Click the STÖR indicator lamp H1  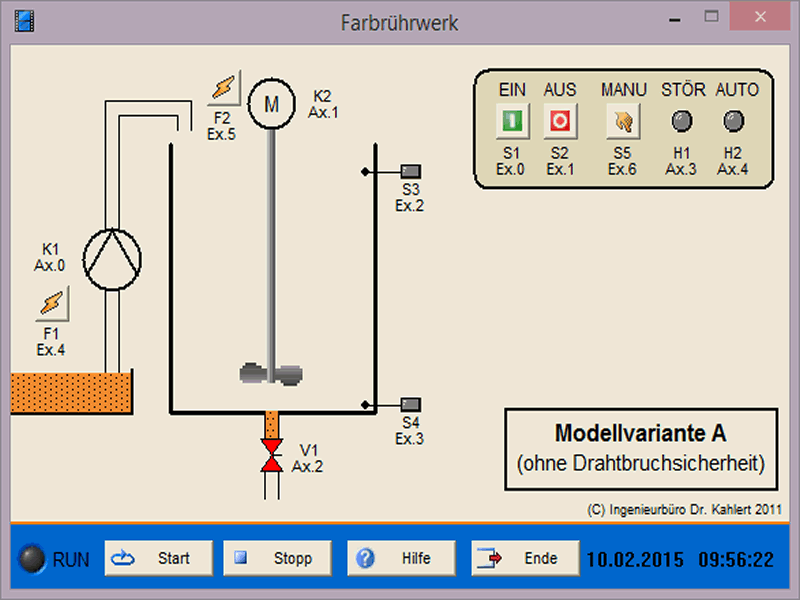click(682, 122)
